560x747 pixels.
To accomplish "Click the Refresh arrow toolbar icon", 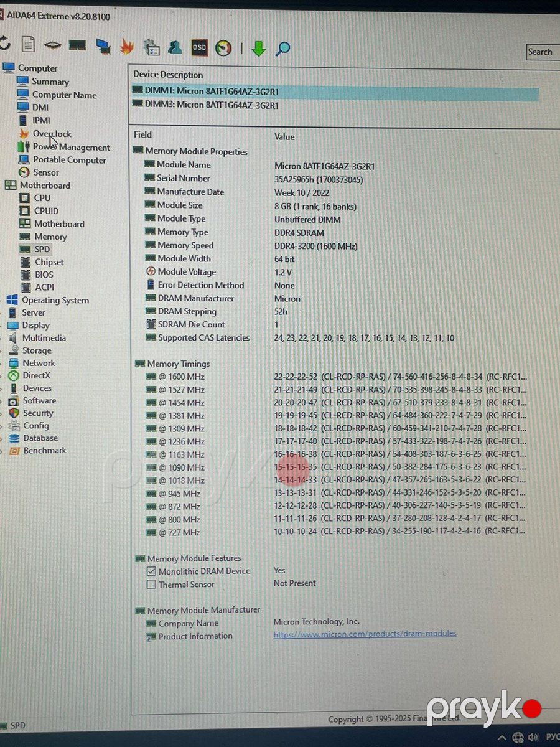I will tap(4, 44).
